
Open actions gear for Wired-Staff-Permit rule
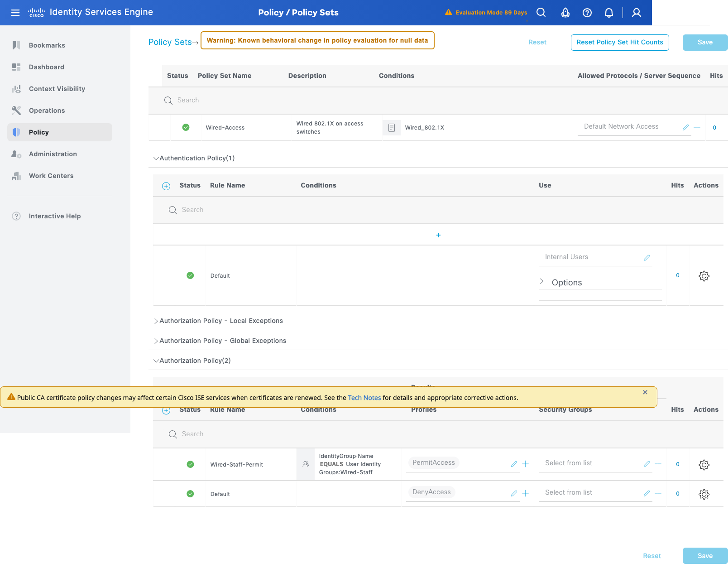704,465
